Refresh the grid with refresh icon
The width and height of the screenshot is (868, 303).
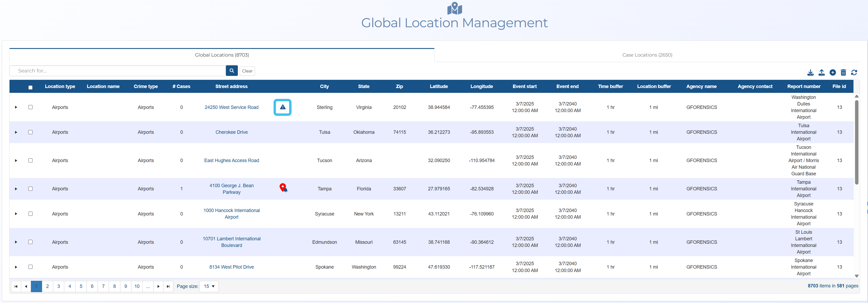854,72
